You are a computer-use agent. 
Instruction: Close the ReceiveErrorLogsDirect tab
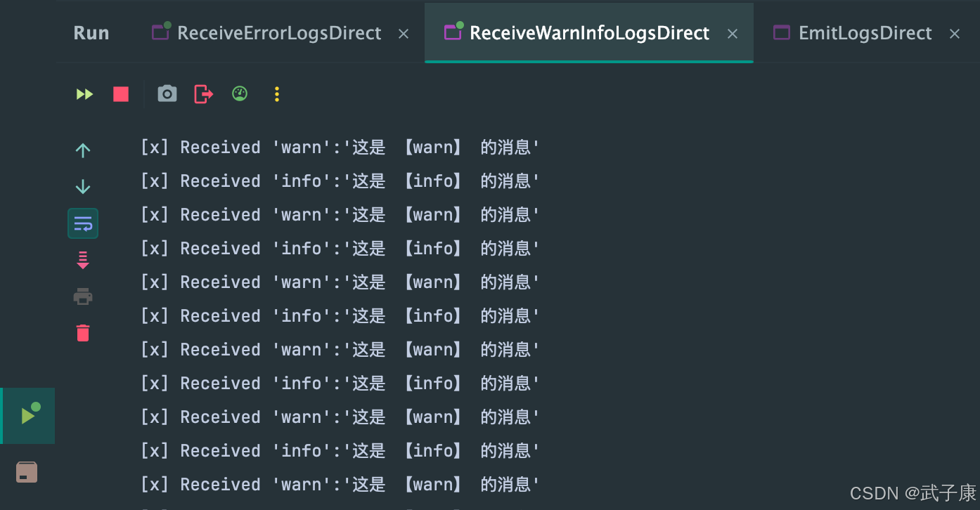point(403,32)
